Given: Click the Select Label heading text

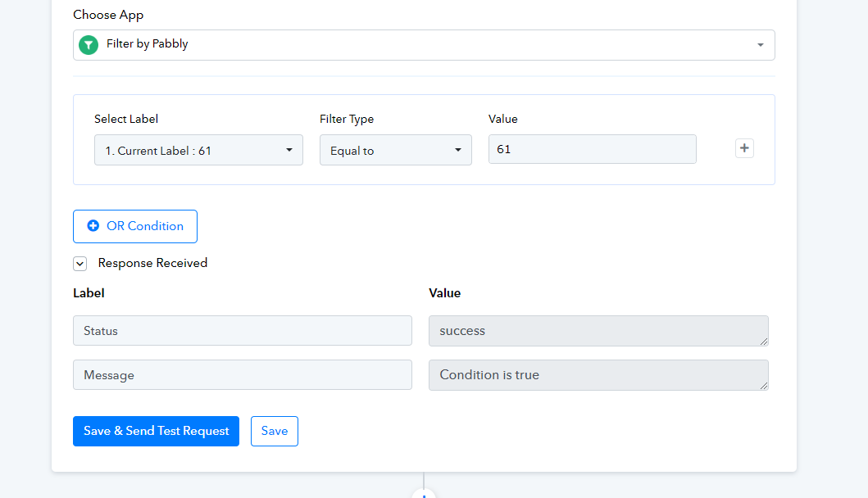Looking at the screenshot, I should [125, 119].
